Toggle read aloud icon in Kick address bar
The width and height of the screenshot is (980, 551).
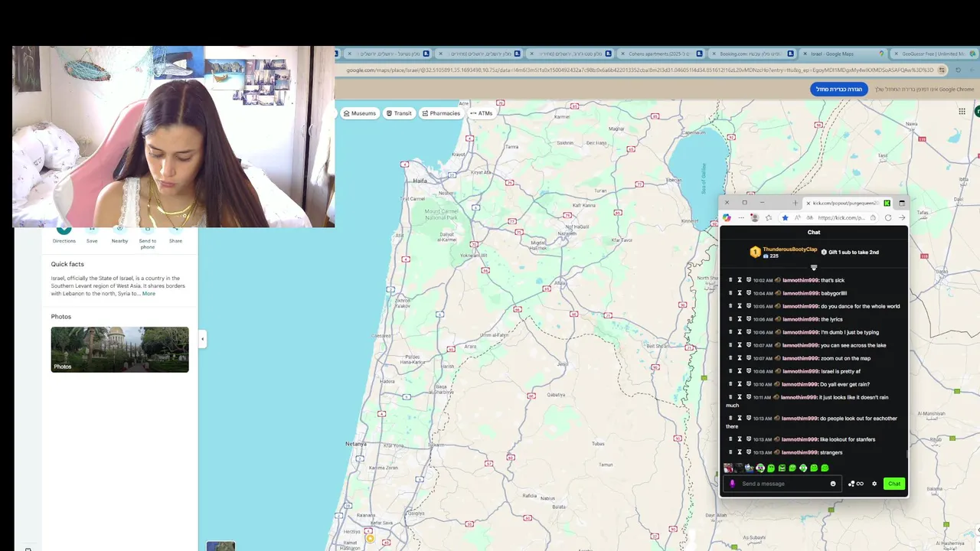(797, 217)
